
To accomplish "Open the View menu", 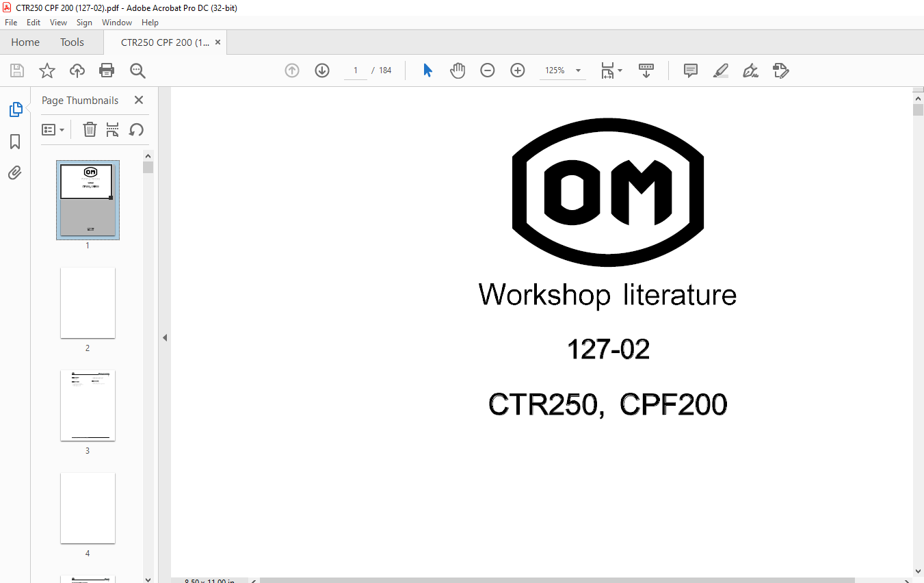I will 59,23.
